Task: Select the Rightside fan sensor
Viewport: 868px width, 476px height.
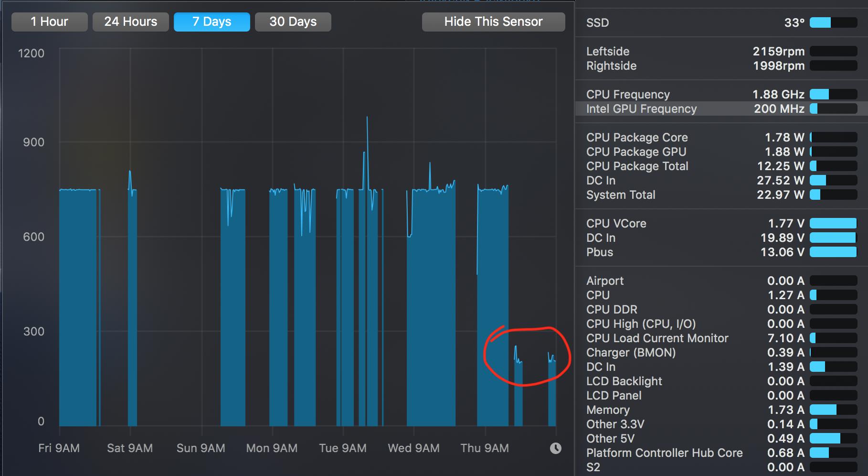Action: coord(721,65)
